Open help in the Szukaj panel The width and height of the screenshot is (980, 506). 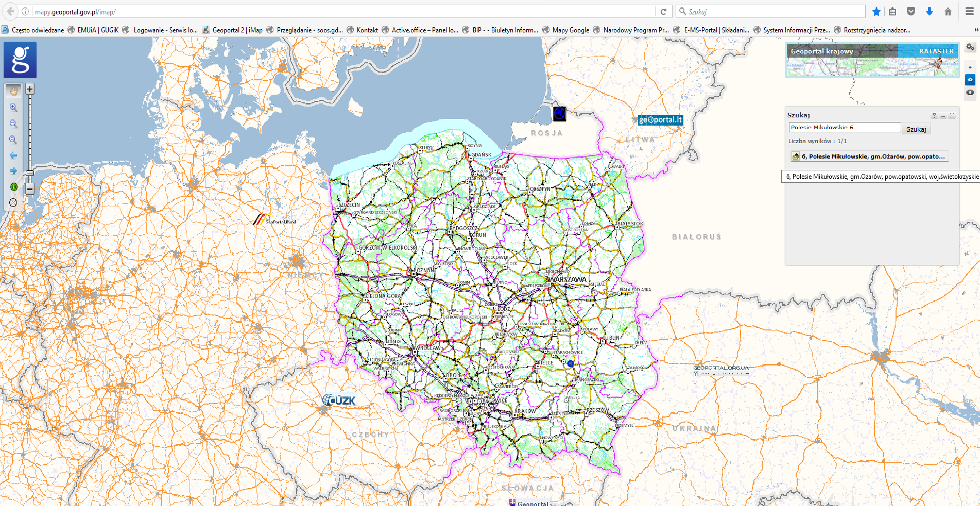click(x=934, y=115)
